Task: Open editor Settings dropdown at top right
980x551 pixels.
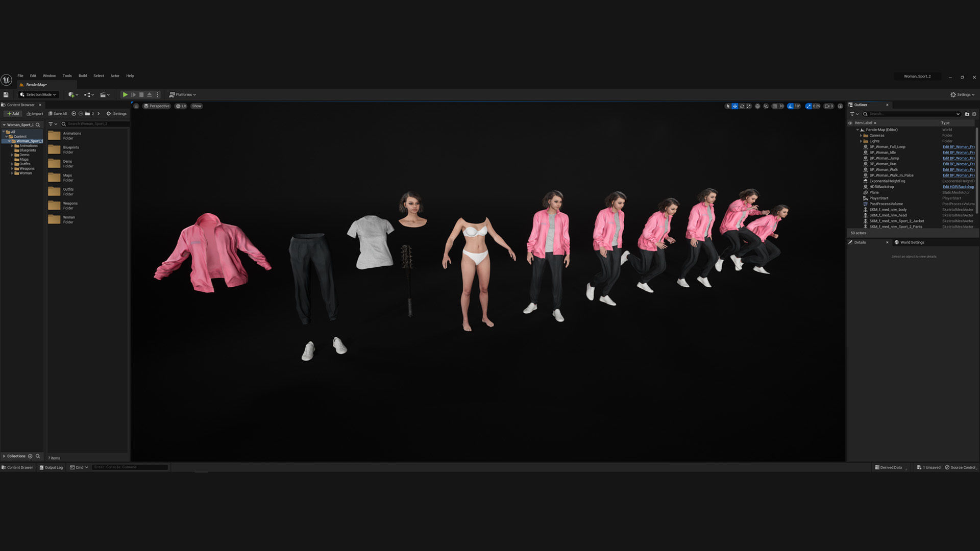Action: tap(963, 94)
